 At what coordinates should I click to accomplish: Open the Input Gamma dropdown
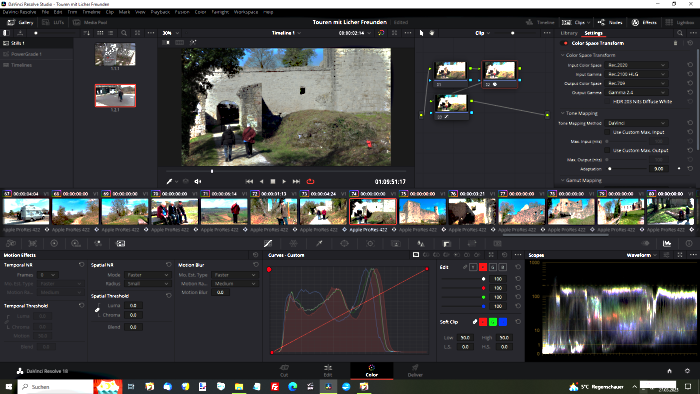click(x=636, y=74)
